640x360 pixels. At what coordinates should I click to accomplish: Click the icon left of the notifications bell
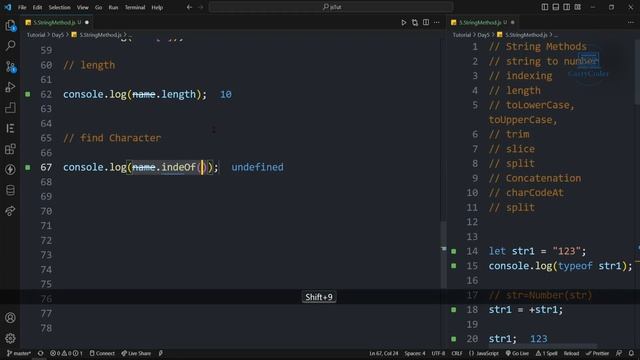619,353
